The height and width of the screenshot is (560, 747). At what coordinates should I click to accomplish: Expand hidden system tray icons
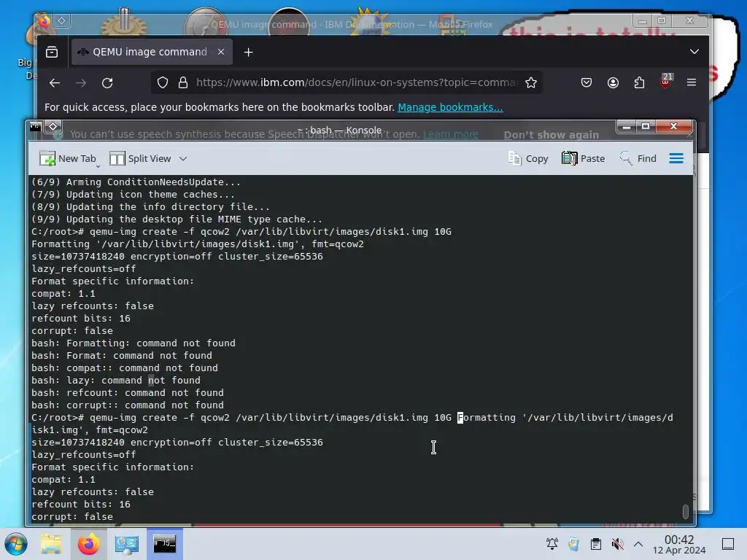point(638,544)
